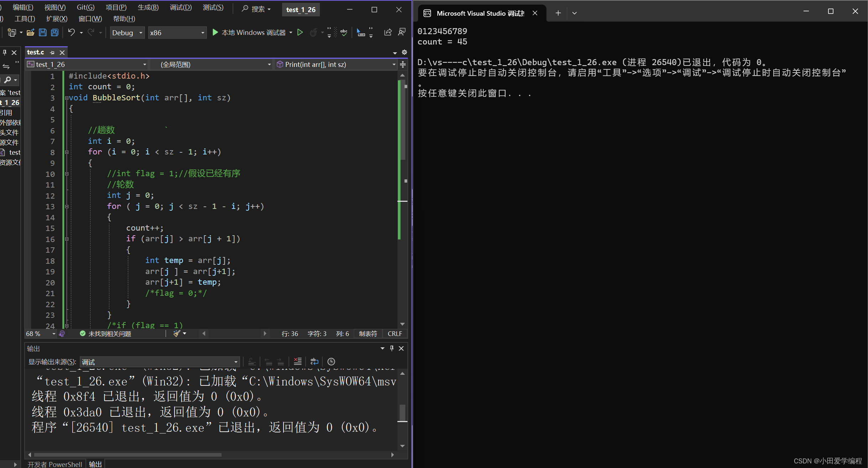The image size is (868, 468).
Task: Toggle word wrap in the output panel
Action: 314,362
